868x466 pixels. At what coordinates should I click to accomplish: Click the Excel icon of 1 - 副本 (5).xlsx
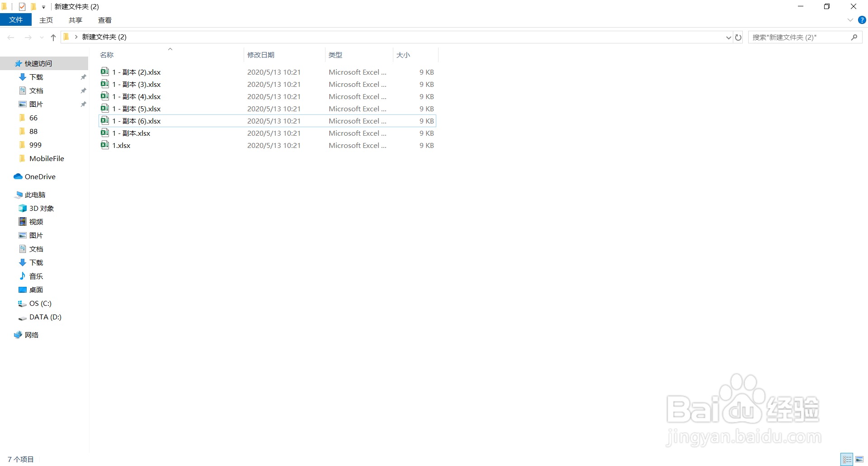coord(105,108)
